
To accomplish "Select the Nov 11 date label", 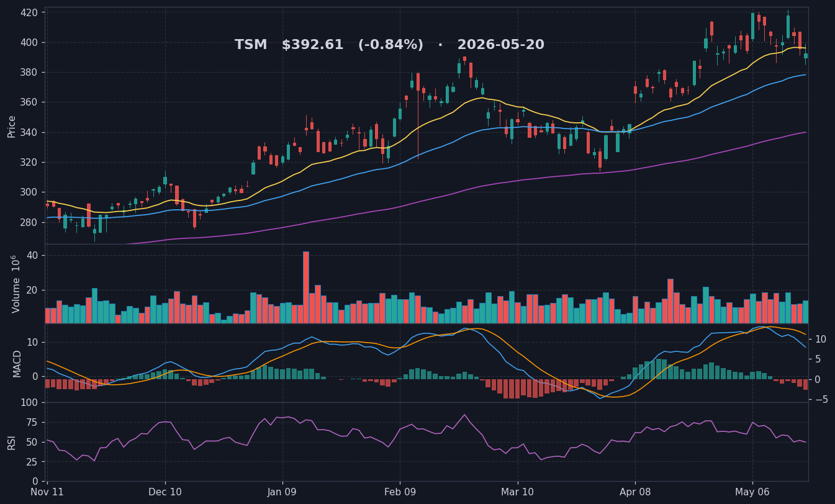I will (47, 492).
